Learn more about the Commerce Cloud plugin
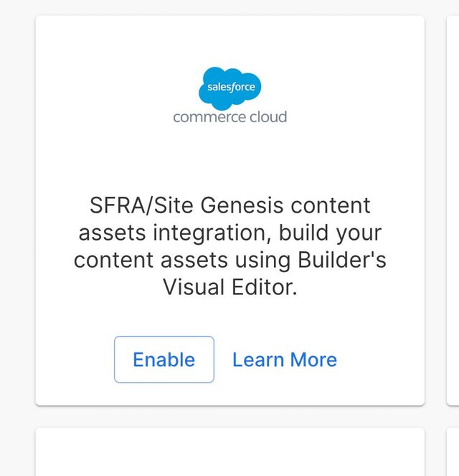Viewport: 459px width, 476px height. point(285,360)
